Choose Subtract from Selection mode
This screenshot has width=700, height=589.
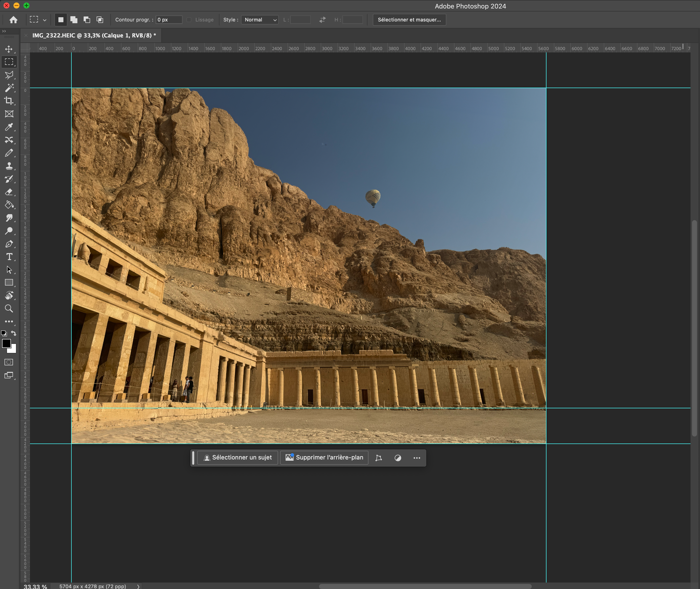coord(87,20)
